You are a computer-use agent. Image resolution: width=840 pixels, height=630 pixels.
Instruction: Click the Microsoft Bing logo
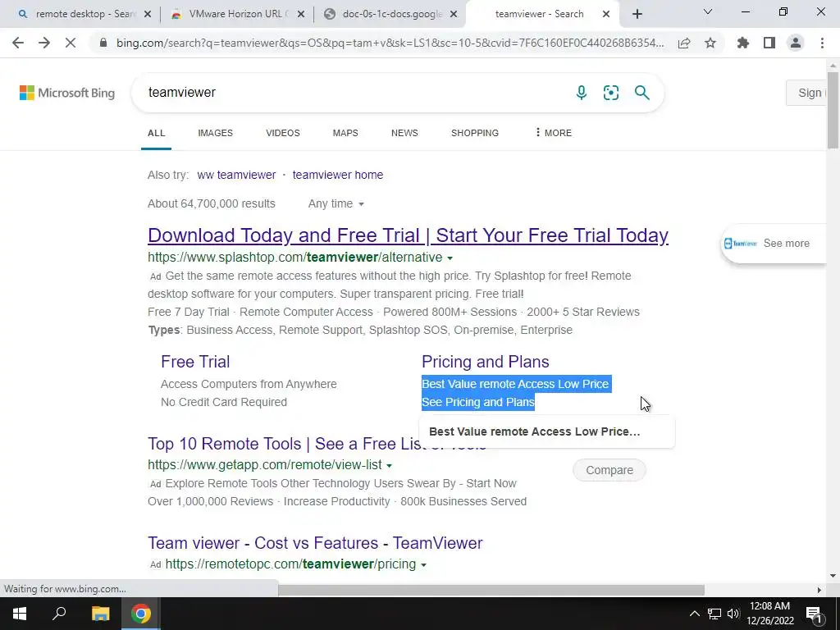(x=67, y=93)
